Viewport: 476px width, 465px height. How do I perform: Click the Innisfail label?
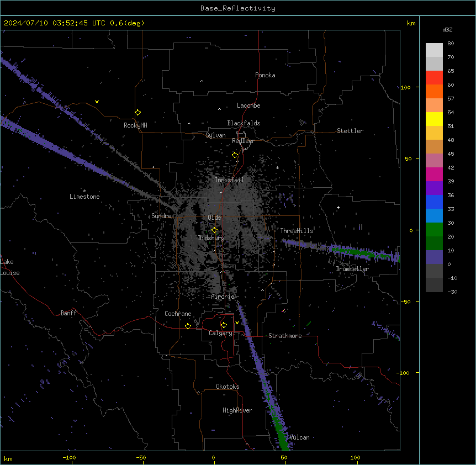(229, 180)
